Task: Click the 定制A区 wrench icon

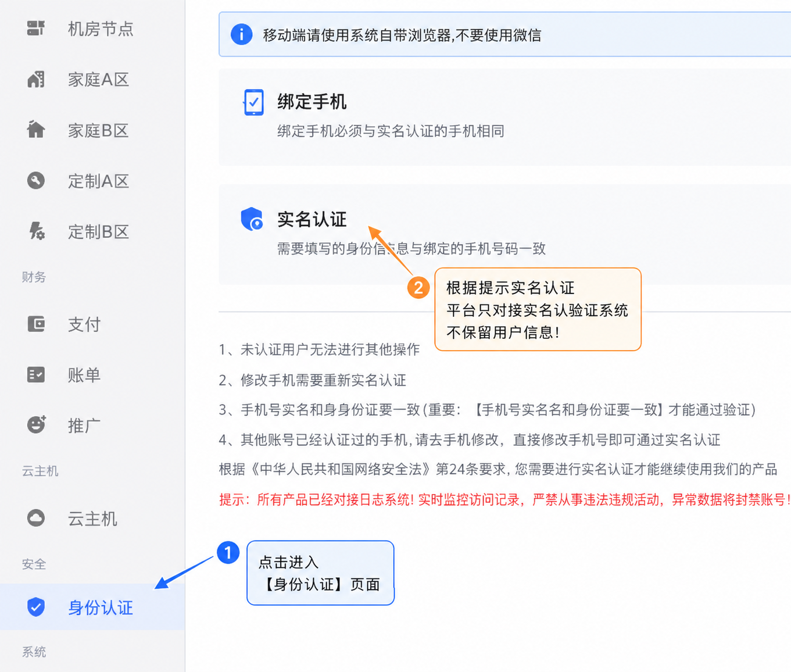Action: point(36,181)
